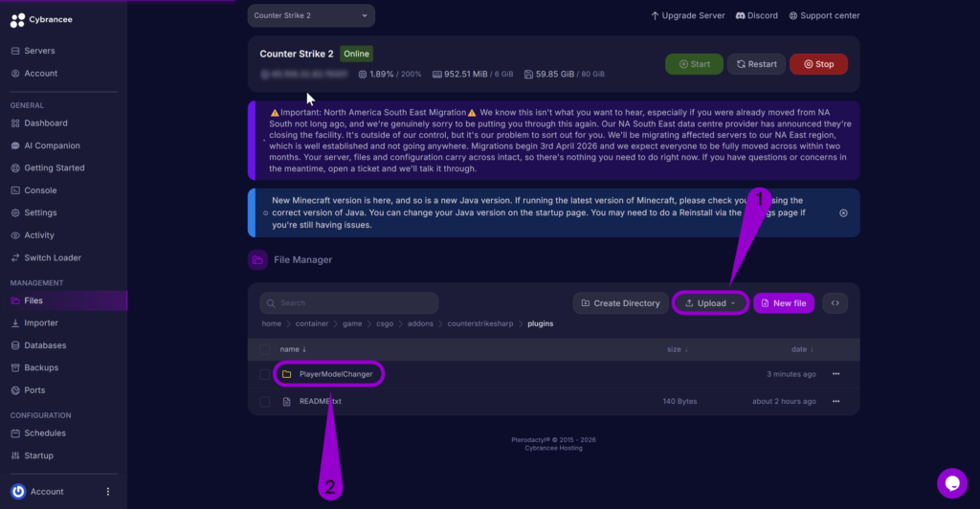Image resolution: width=980 pixels, height=509 pixels.
Task: Open Schedules under Configuration
Action: [x=44, y=432]
